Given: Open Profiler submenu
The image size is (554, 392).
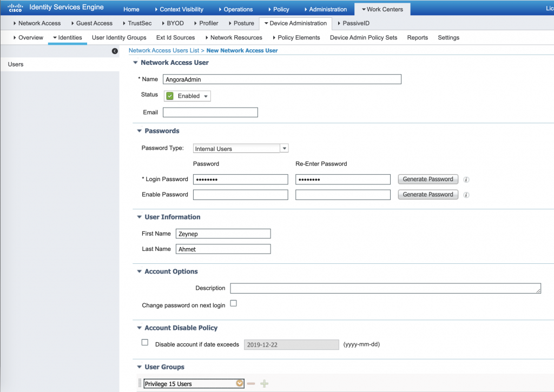Looking at the screenshot, I should point(206,23).
